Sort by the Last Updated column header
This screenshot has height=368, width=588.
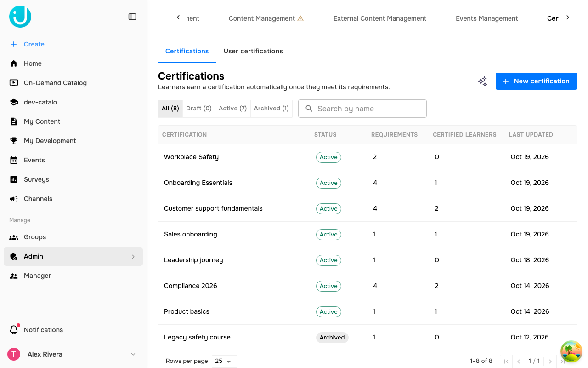click(x=531, y=135)
